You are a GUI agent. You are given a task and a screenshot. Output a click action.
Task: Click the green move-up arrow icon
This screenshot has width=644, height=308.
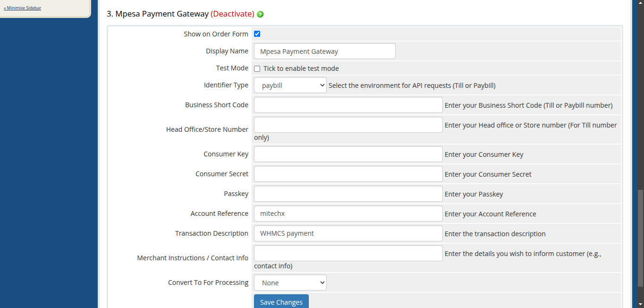tap(260, 14)
